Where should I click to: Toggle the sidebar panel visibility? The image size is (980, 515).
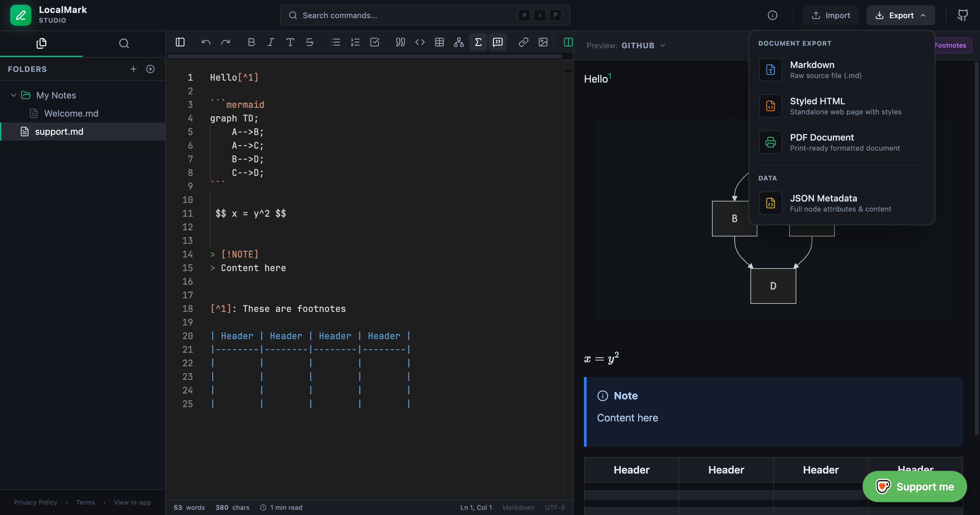pyautogui.click(x=180, y=42)
